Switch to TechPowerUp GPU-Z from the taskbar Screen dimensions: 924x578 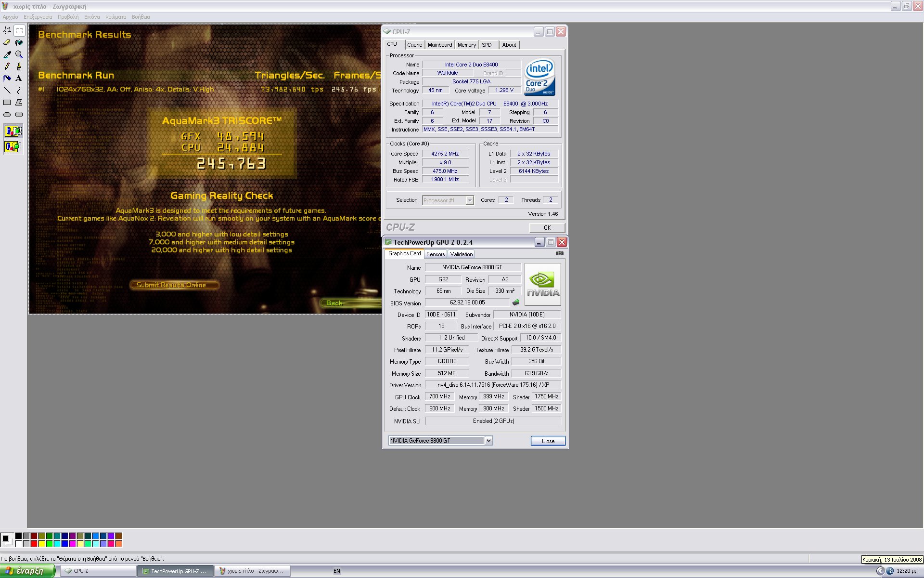[176, 571]
